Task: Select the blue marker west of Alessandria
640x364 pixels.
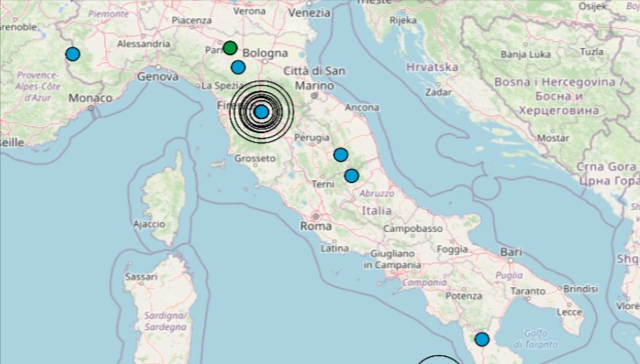Action: 73,54
